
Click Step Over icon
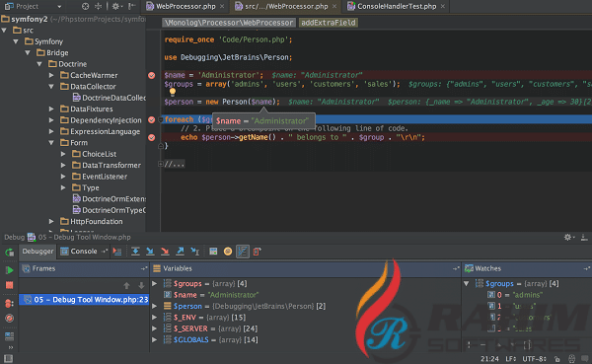[135, 252]
